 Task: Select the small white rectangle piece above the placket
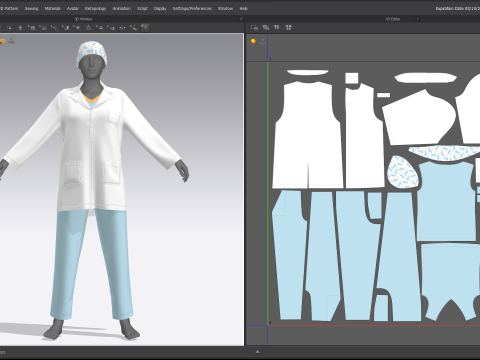pyautogui.click(x=352, y=78)
